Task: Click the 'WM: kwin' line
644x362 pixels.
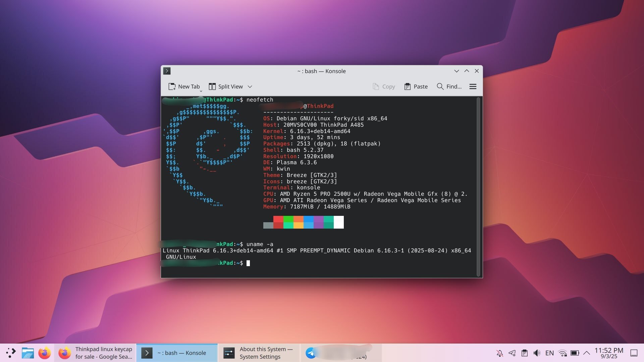Action: coord(276,169)
